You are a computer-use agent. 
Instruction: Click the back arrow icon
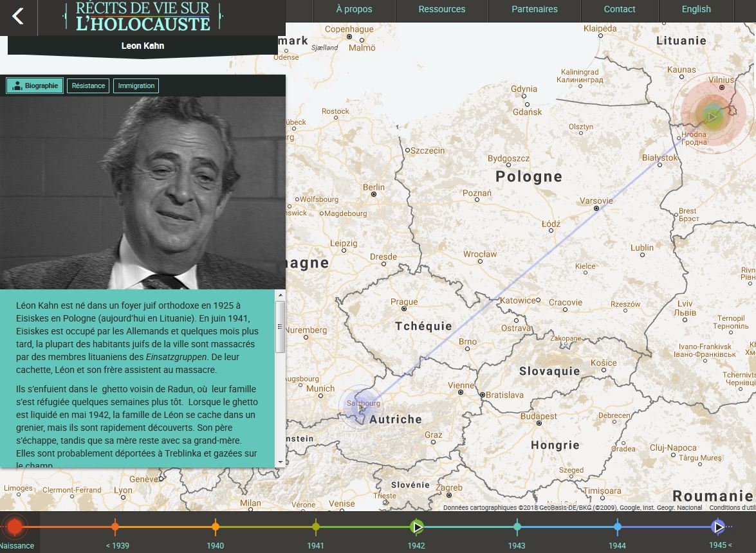[x=18, y=16]
